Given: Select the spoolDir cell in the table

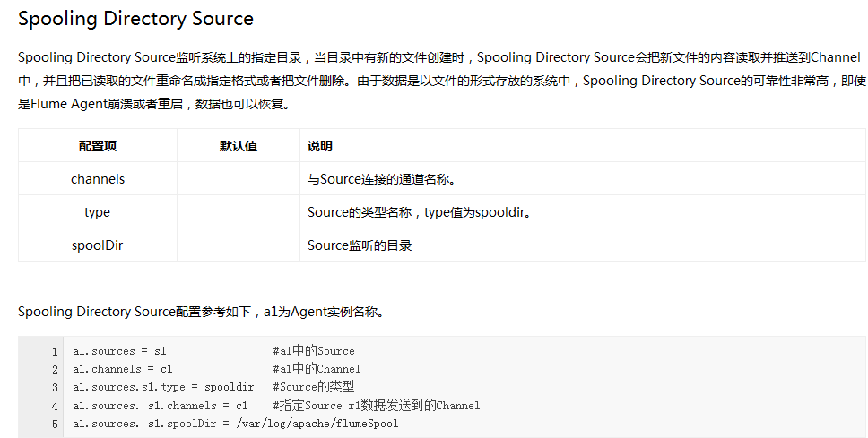Looking at the screenshot, I should click(97, 245).
